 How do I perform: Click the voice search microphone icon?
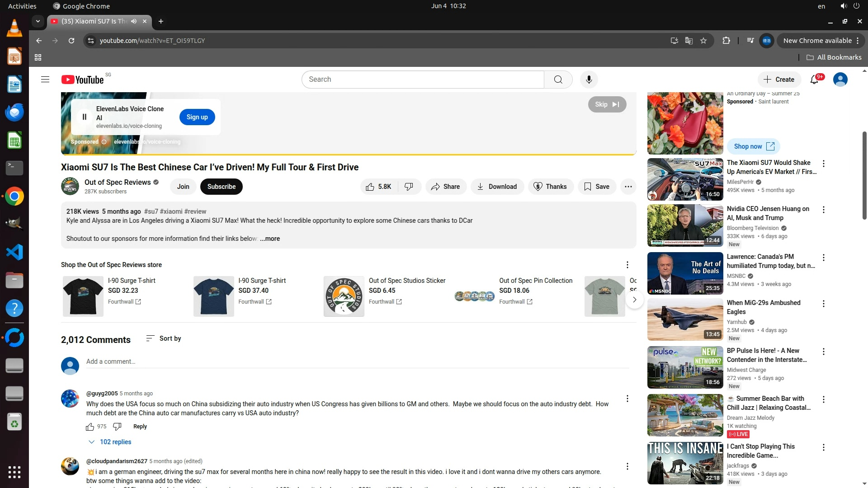click(589, 80)
